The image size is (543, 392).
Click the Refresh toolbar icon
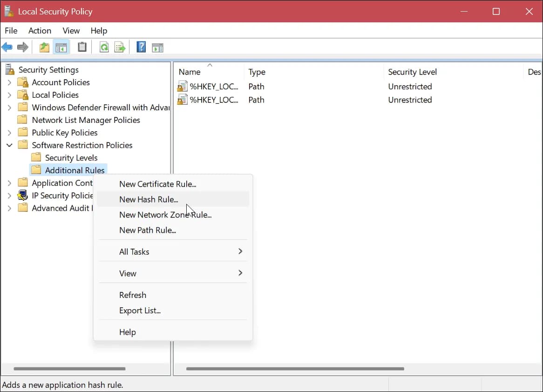pyautogui.click(x=104, y=47)
